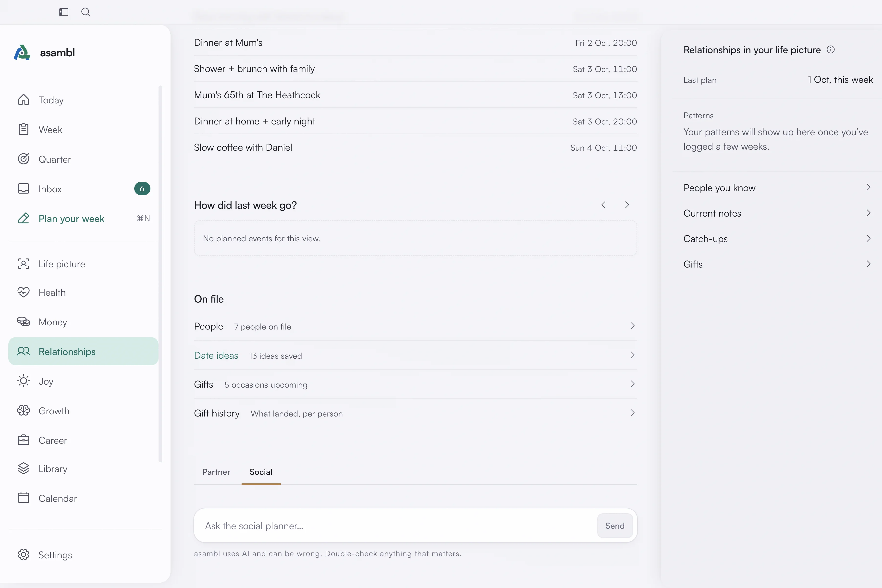Open the Inbox badge showing 6

(x=142, y=189)
